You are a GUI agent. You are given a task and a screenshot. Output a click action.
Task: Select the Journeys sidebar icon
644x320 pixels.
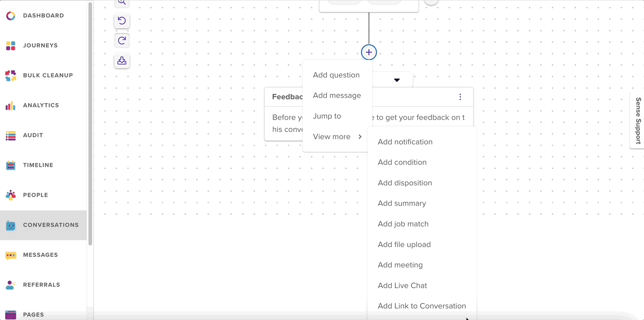(x=10, y=45)
